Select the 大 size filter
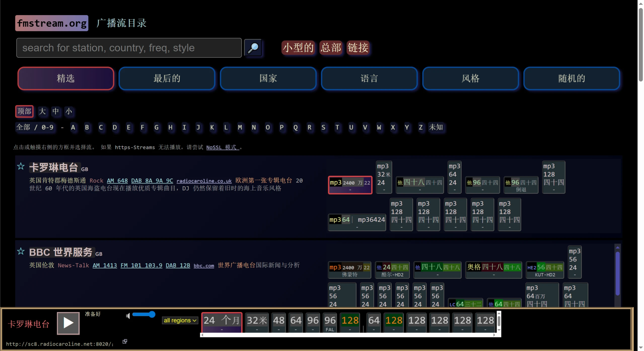This screenshot has height=351, width=644. point(42,111)
